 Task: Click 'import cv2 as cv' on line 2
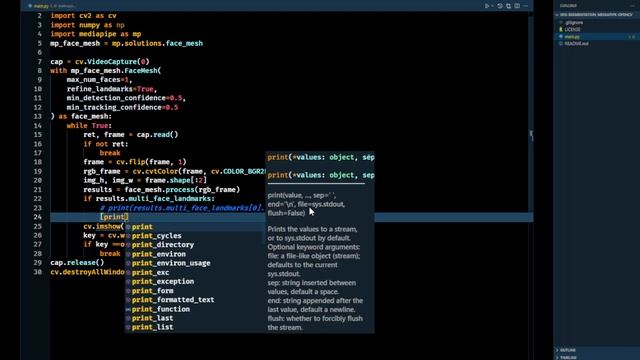pos(84,16)
